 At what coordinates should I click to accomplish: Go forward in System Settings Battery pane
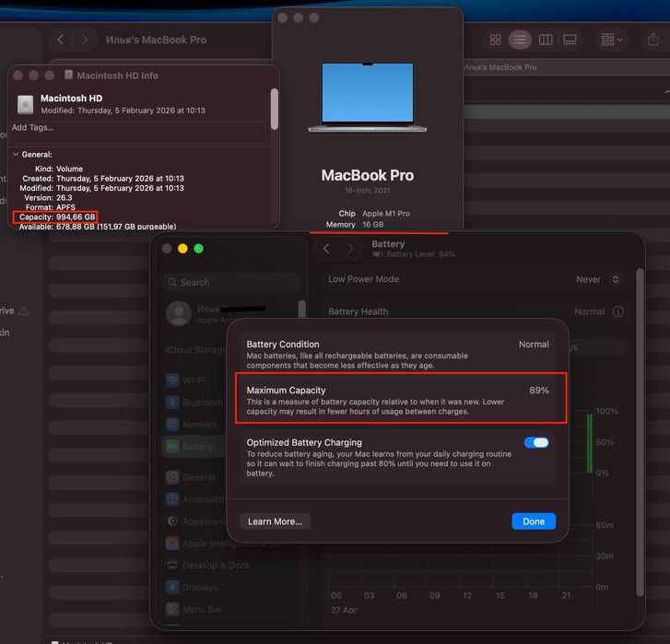(350, 249)
